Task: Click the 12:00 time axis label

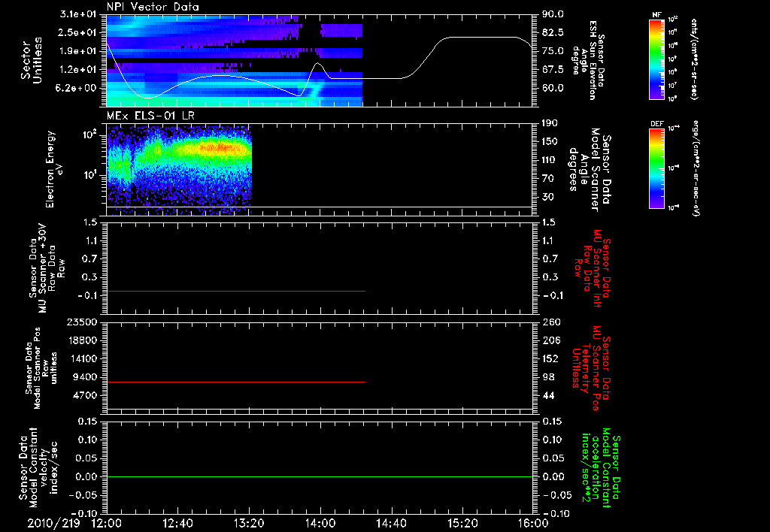Action: (x=107, y=523)
